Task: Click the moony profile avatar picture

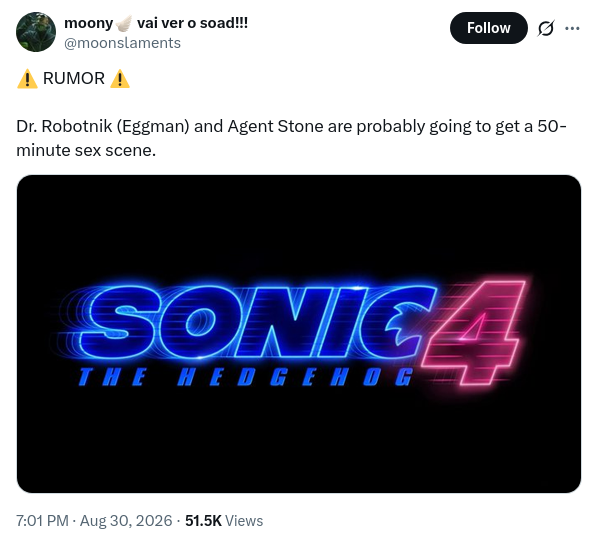Action: 36,32
